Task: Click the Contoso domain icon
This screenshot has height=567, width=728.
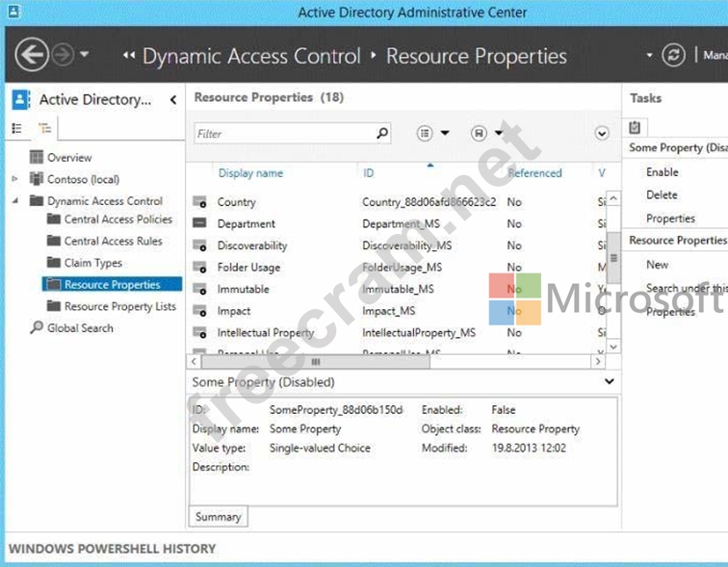Action: click(x=37, y=179)
